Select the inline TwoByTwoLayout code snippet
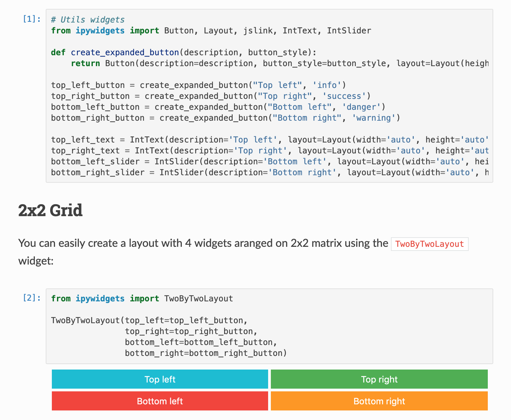 point(429,244)
